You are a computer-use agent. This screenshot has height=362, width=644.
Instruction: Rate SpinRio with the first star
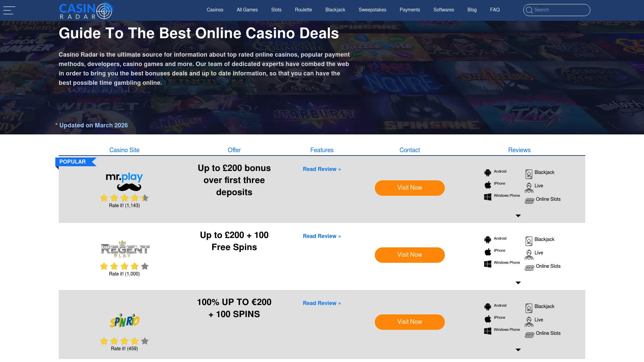(104, 341)
